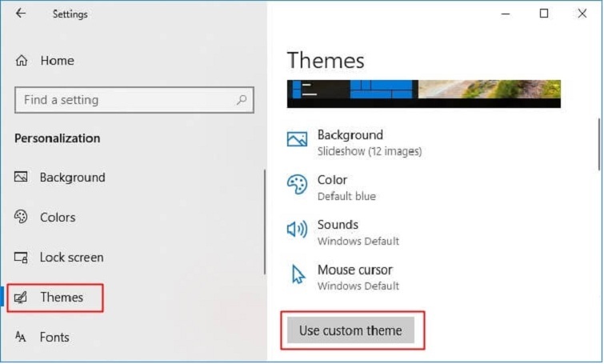Go to the Home settings page
Viewport: 604px width, 364px height.
tap(56, 61)
